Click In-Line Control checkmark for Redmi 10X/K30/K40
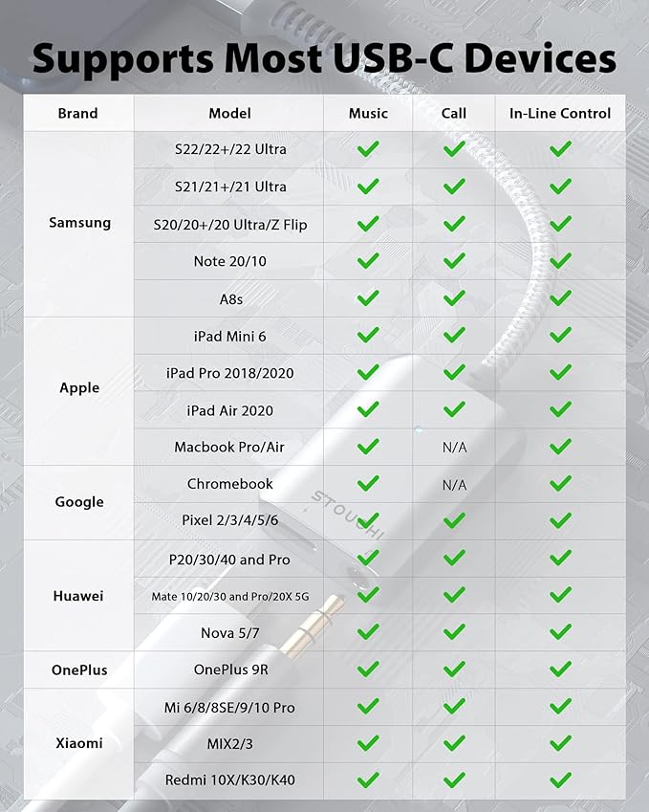The height and width of the screenshot is (812, 649). pyautogui.click(x=560, y=779)
